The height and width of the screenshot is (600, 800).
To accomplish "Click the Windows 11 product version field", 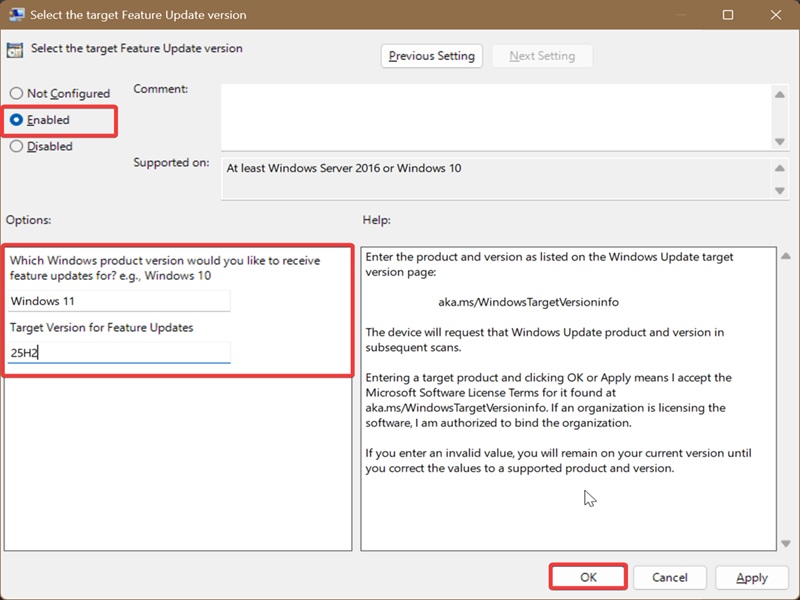I will coord(119,301).
